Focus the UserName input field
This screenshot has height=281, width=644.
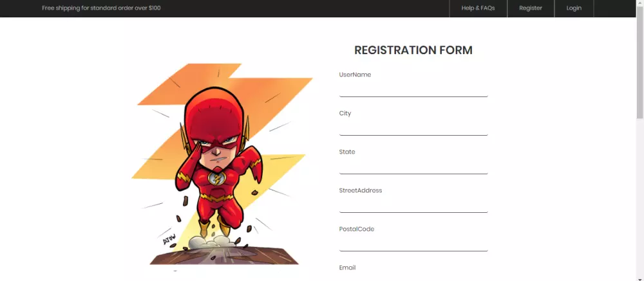pos(413,89)
